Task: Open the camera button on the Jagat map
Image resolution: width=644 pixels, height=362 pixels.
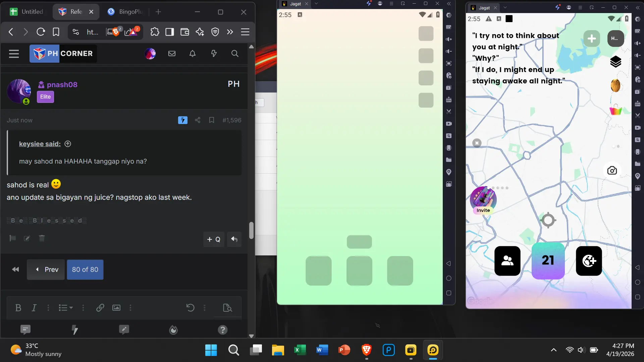Action: click(612, 171)
